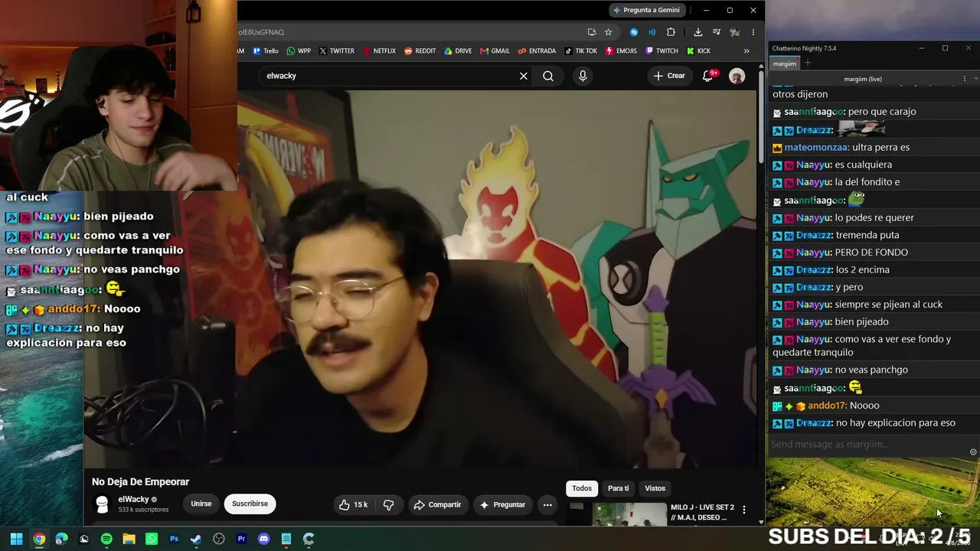This screenshot has height=551, width=980.
Task: Open the WPP WhatsApp bookmark
Action: (299, 51)
